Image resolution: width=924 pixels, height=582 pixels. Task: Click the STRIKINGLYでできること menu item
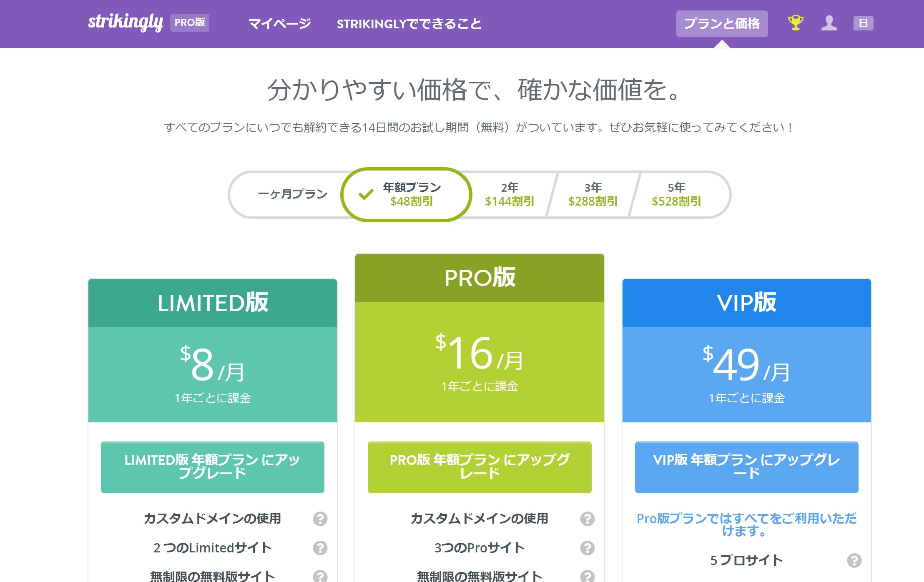(x=409, y=24)
